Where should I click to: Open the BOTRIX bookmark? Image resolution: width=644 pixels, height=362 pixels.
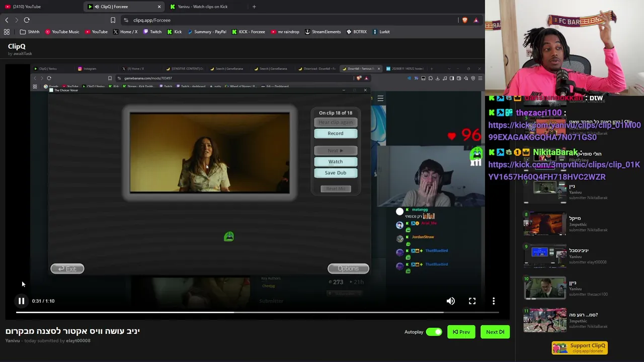357,32
